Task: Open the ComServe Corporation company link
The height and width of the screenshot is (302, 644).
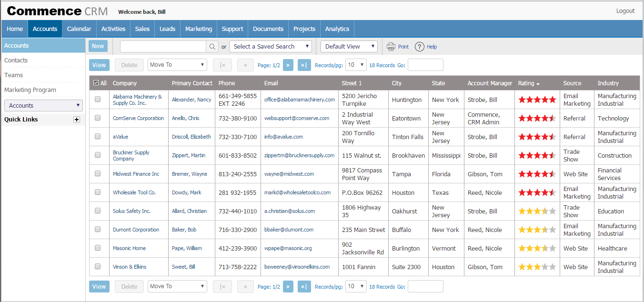Action: coord(138,118)
